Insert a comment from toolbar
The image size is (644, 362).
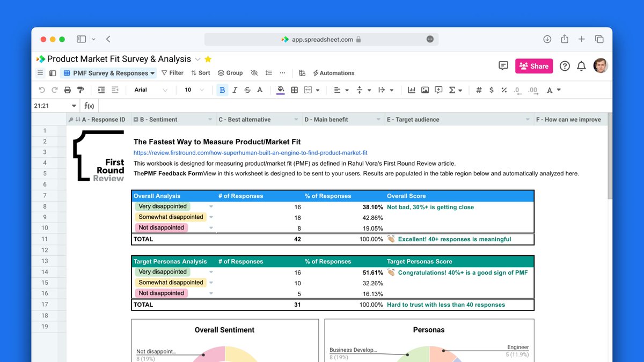pyautogui.click(x=438, y=90)
